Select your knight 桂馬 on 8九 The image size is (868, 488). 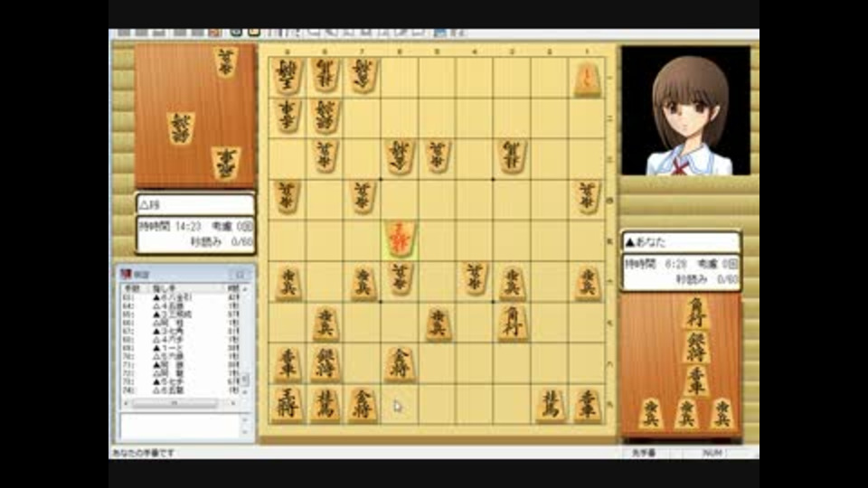pos(325,405)
